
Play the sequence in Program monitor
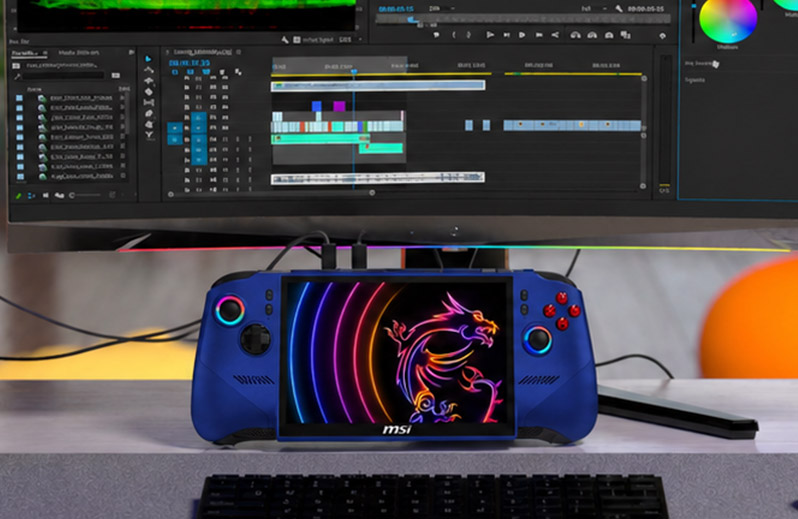(x=522, y=35)
